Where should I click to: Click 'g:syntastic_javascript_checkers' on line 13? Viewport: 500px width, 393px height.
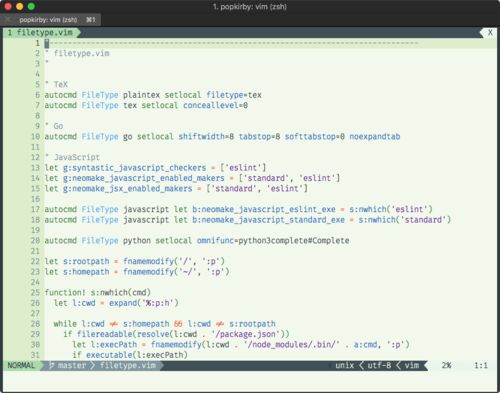(x=135, y=168)
